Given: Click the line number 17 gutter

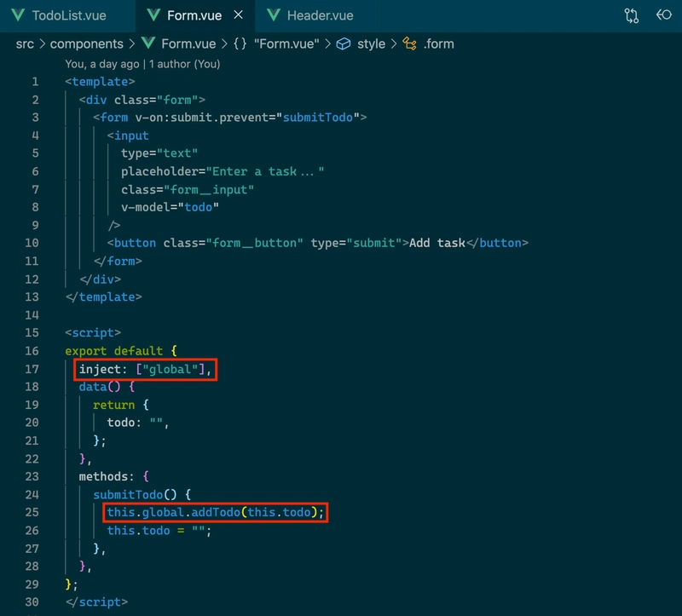Looking at the screenshot, I should (x=32, y=369).
